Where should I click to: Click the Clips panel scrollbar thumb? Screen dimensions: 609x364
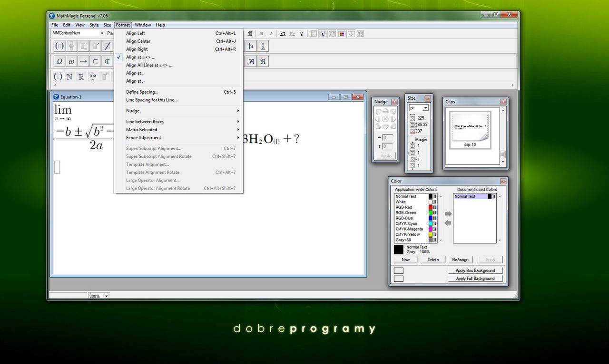click(503, 155)
